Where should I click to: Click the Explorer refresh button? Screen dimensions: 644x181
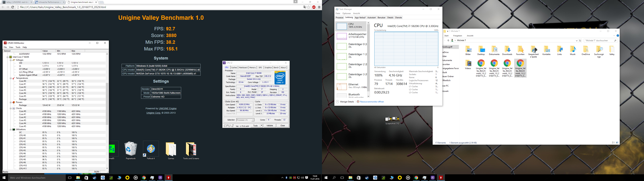coord(580,41)
